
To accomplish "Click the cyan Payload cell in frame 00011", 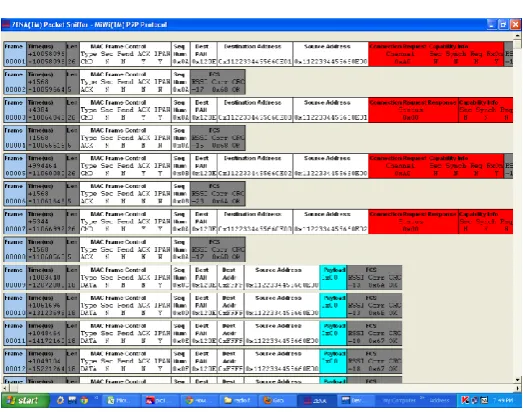I will (333, 333).
